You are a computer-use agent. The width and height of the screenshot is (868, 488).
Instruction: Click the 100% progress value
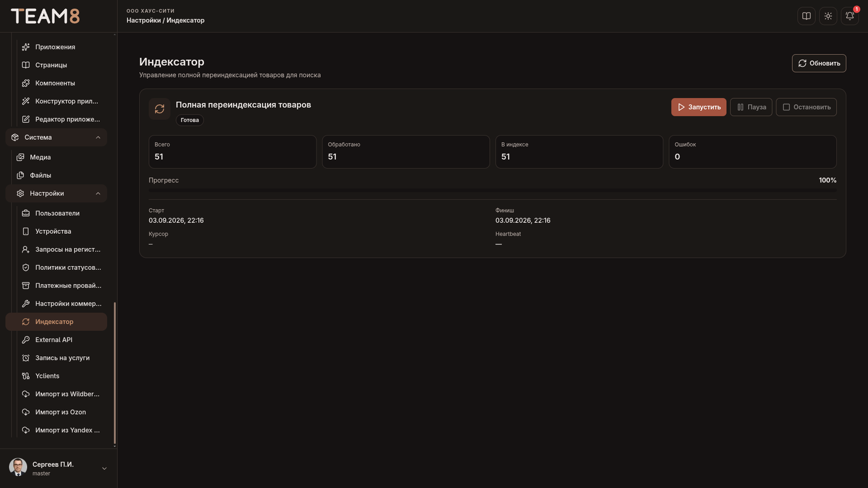[828, 180]
